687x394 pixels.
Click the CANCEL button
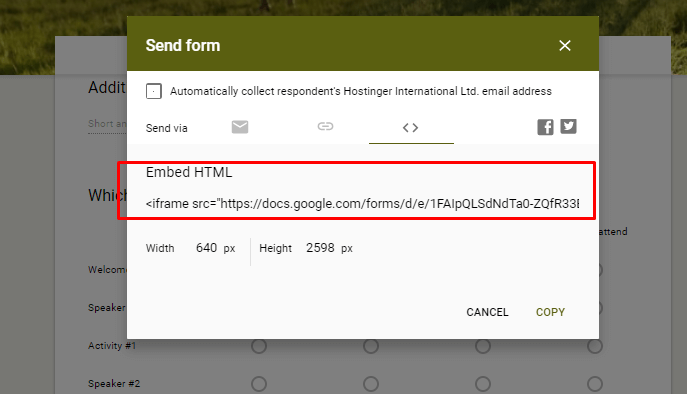(487, 312)
